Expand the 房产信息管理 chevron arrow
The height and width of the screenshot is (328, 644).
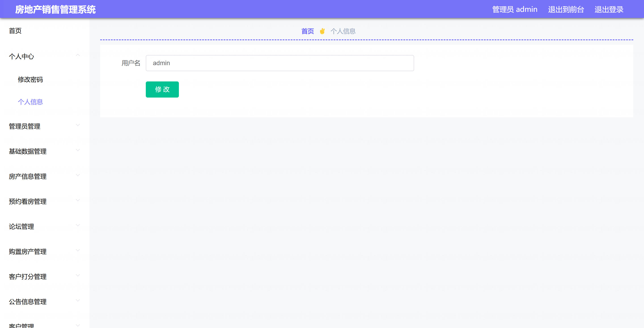(78, 175)
